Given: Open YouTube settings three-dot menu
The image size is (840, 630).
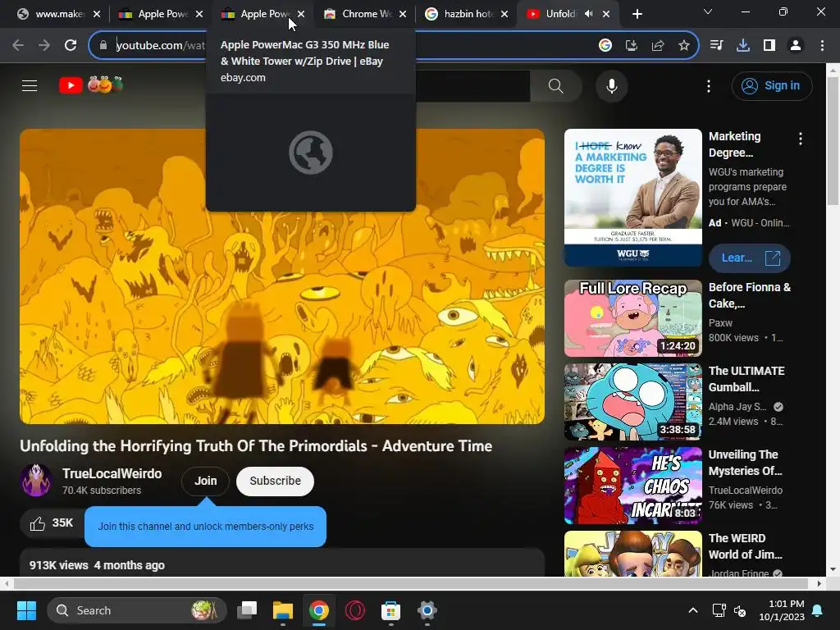Looking at the screenshot, I should tap(709, 86).
